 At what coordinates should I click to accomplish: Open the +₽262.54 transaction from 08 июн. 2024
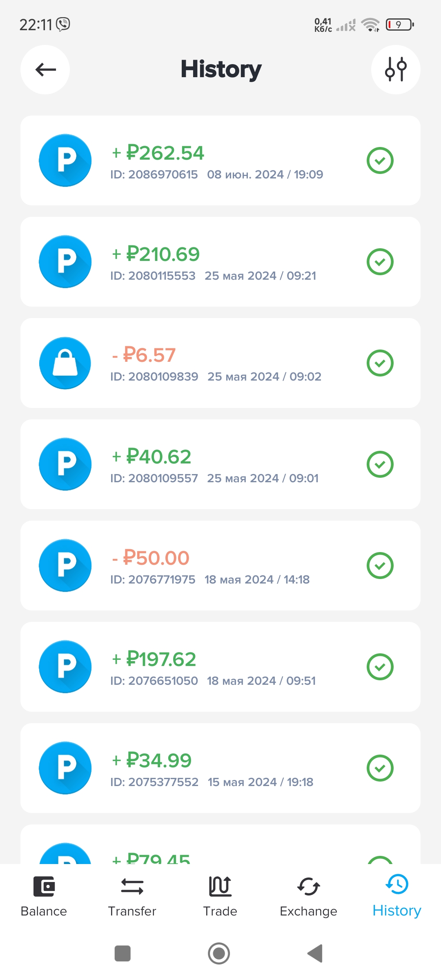220,160
